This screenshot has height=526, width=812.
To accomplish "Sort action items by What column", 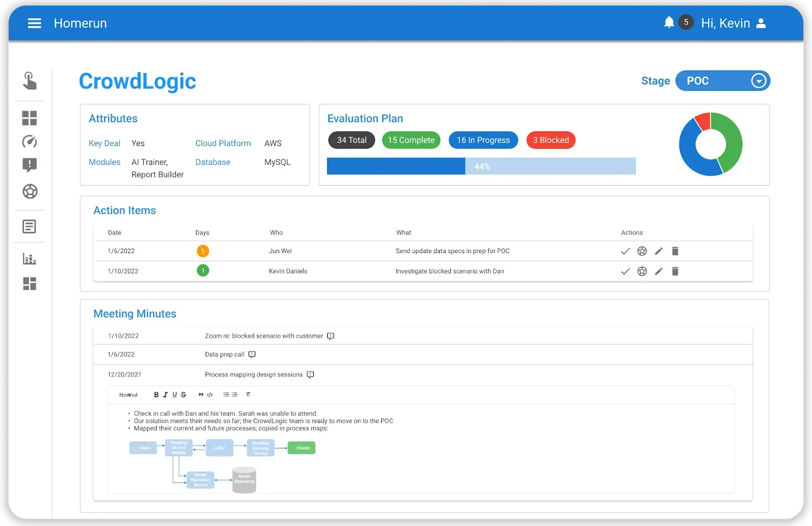I will [403, 233].
